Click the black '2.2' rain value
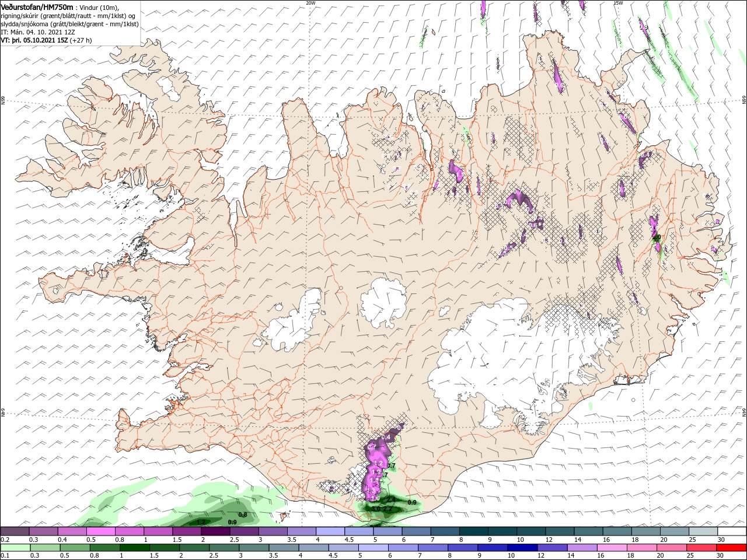Screen dimensions: 747x560 click(x=388, y=509)
